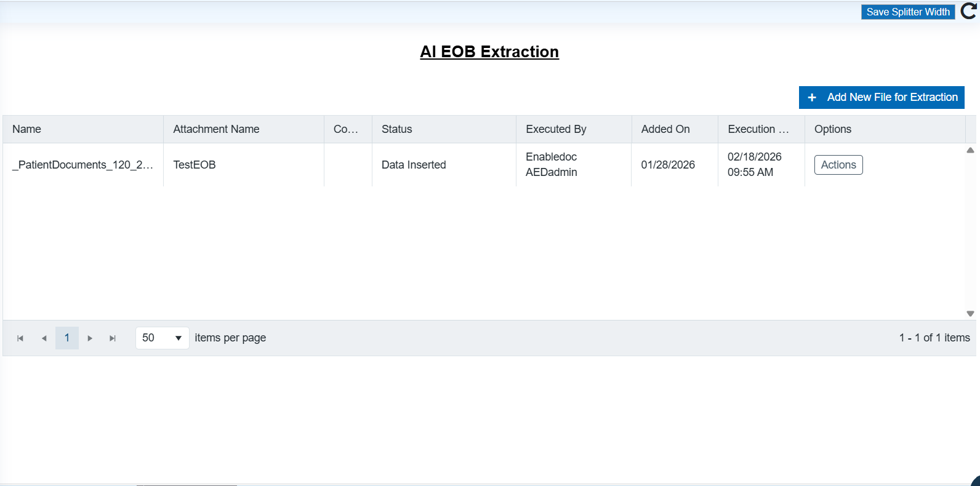Go to the next page arrow
Viewport: 980px width, 486px height.
[90, 338]
